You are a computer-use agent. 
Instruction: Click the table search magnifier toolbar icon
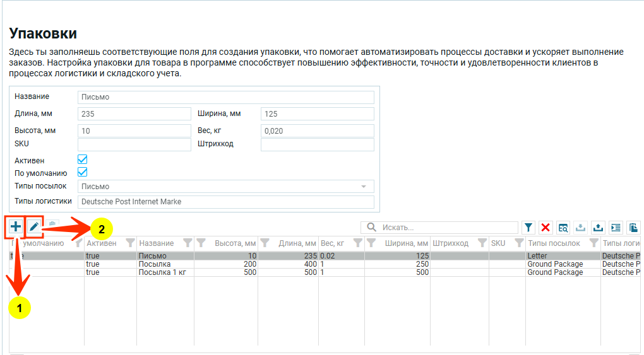point(563,228)
